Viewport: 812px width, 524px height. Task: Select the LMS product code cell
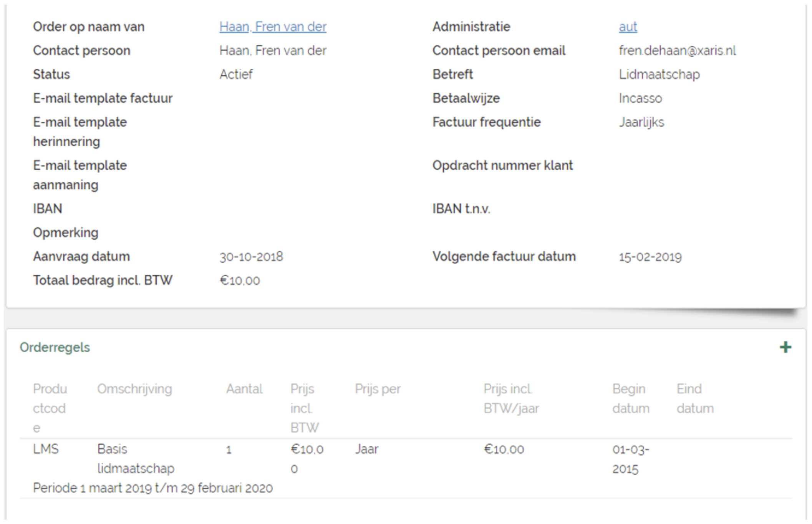[46, 449]
